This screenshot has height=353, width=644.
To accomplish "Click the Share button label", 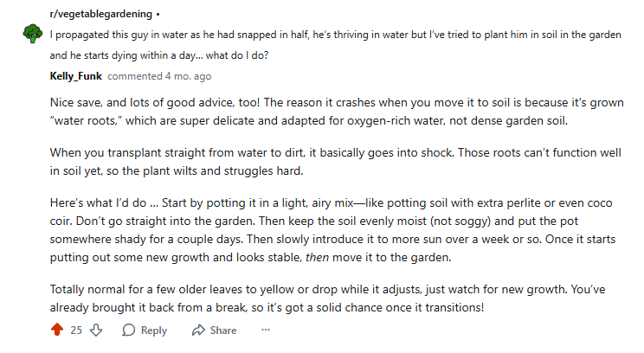I will pos(222,330).
